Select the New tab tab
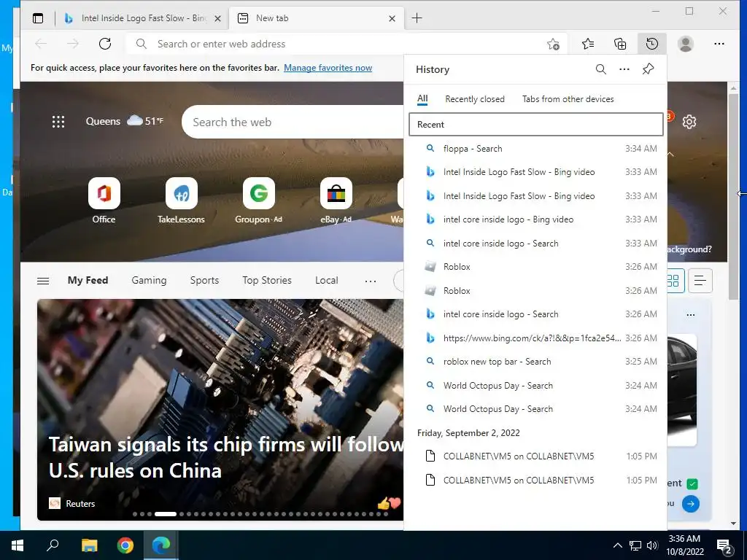The width and height of the screenshot is (747, 560). pyautogui.click(x=315, y=18)
